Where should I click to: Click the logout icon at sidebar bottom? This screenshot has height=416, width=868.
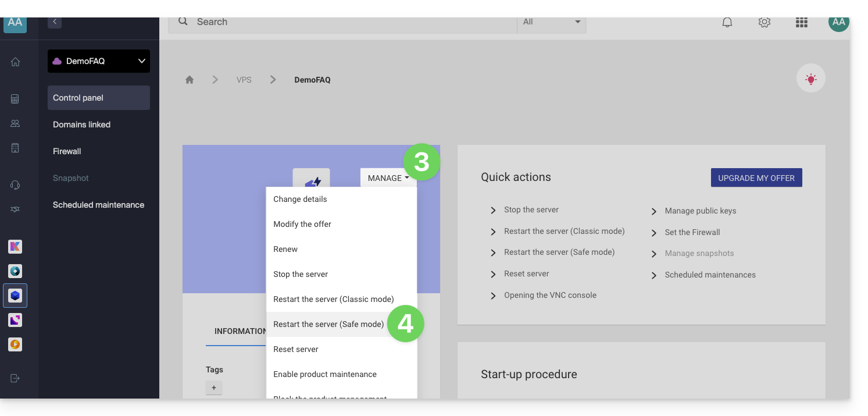click(15, 378)
